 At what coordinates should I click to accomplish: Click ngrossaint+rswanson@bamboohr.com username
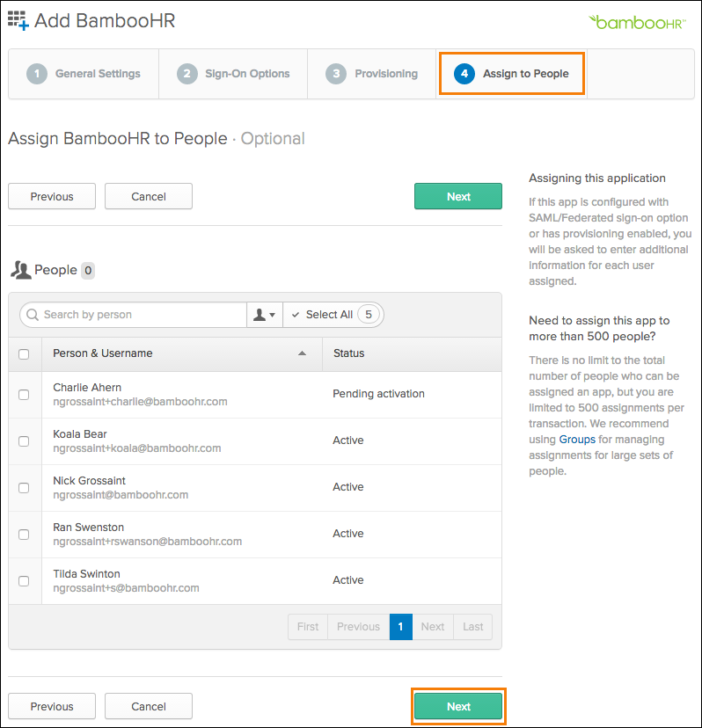(x=147, y=542)
